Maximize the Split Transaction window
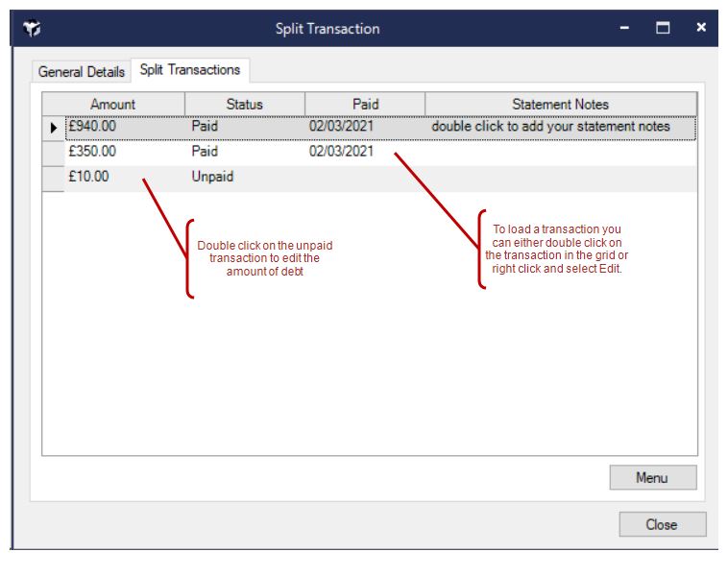728x576 pixels. pyautogui.click(x=663, y=29)
